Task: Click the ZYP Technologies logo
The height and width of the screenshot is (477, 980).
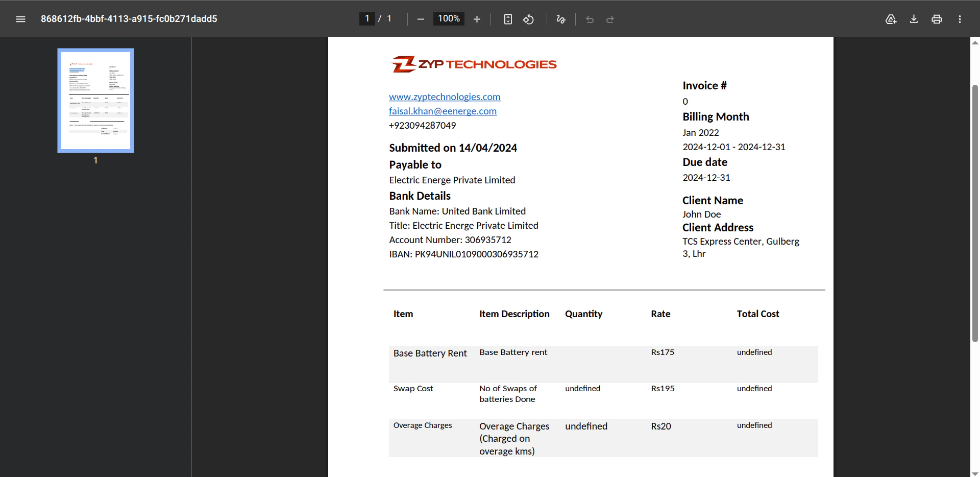Action: [474, 64]
